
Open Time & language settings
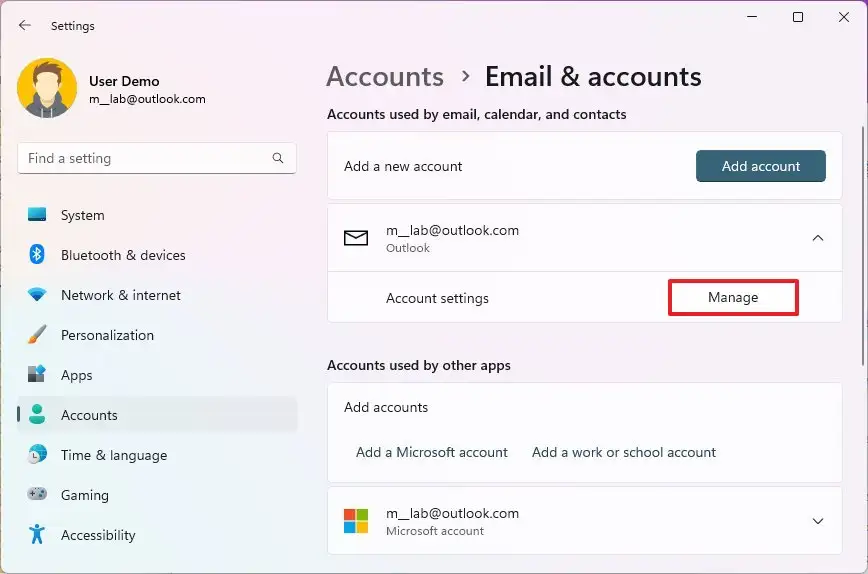click(x=157, y=454)
